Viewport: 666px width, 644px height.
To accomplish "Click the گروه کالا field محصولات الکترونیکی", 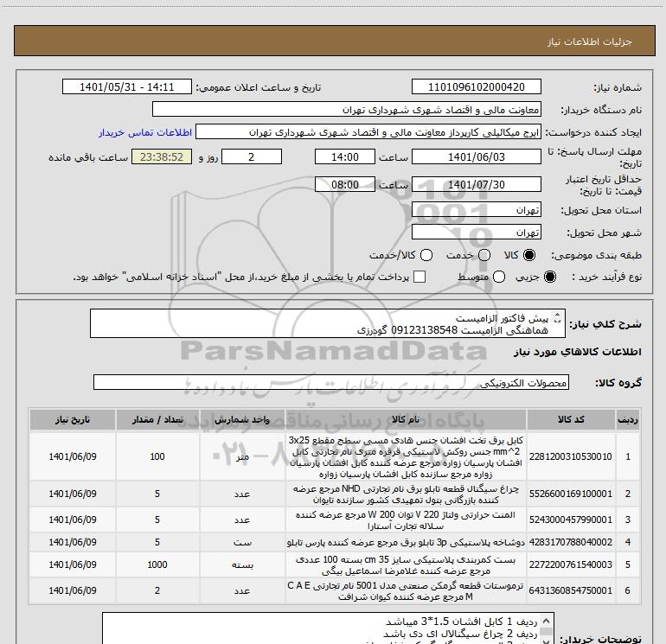I will (331, 382).
